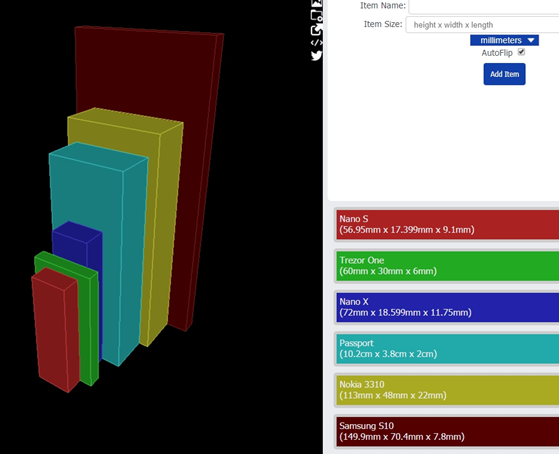Open the millimeters unit dropdown

[504, 40]
